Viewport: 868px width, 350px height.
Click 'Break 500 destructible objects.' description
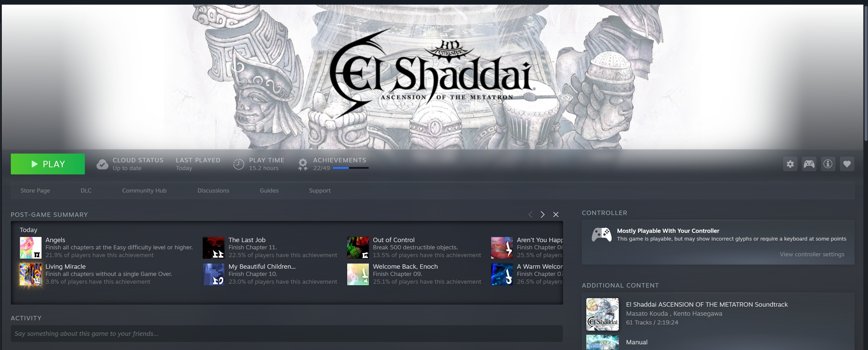(x=415, y=247)
